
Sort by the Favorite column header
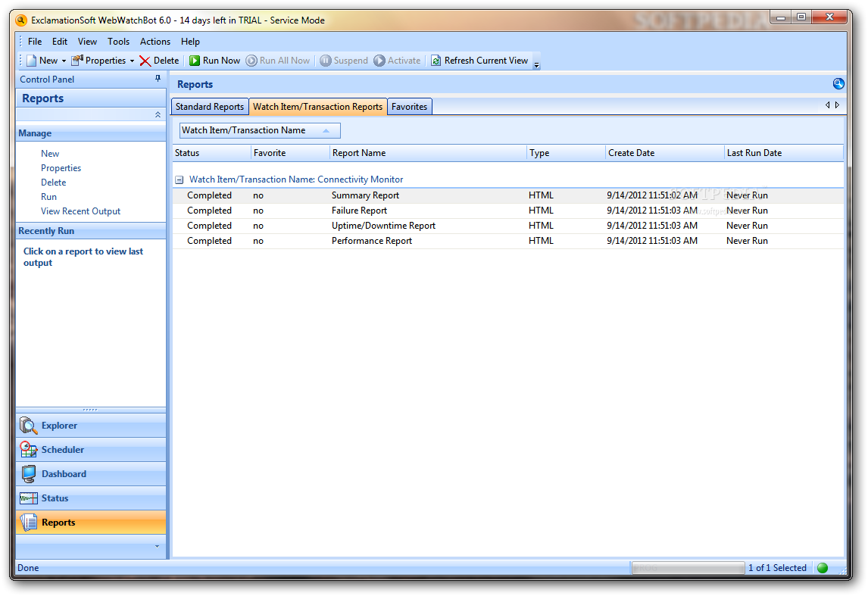click(x=290, y=153)
